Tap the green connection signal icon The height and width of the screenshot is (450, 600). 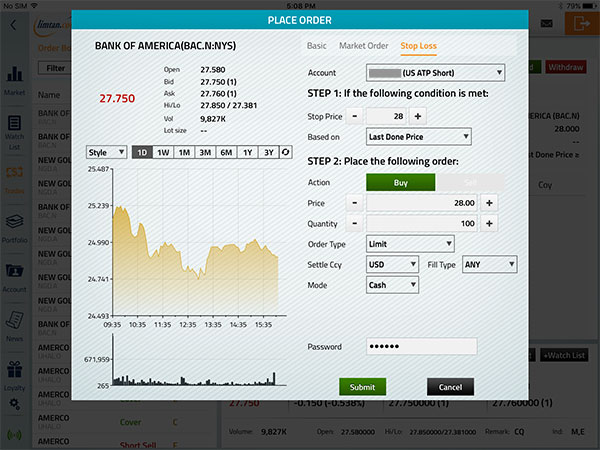tap(15, 435)
